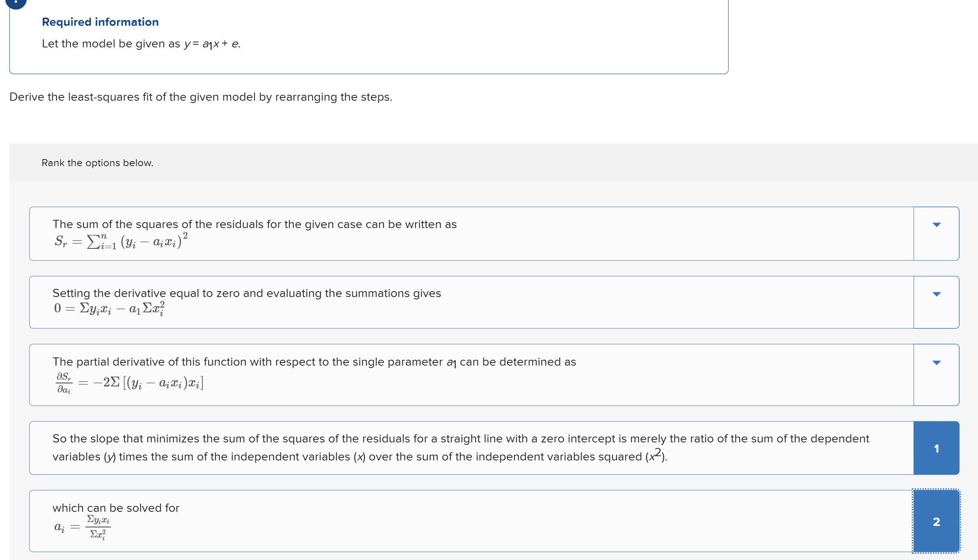This screenshot has width=978, height=560.
Task: Open rank dropdown for setting derivative to zero
Action: pos(936,302)
